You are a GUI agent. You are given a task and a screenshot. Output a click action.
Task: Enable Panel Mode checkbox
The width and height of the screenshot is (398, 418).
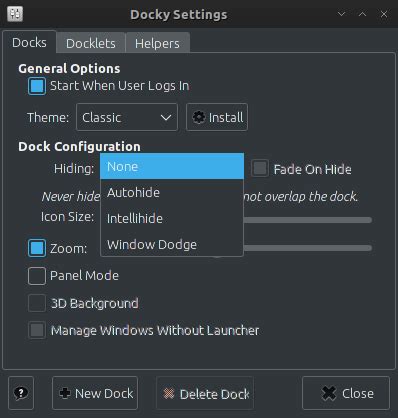[x=37, y=276]
